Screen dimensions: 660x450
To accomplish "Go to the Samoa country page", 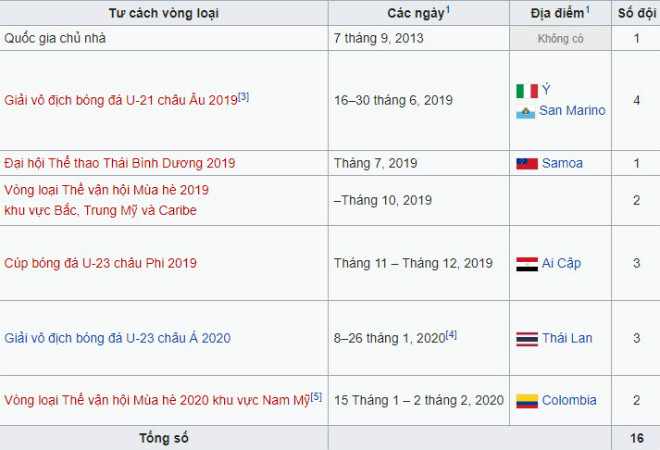I will [x=562, y=163].
